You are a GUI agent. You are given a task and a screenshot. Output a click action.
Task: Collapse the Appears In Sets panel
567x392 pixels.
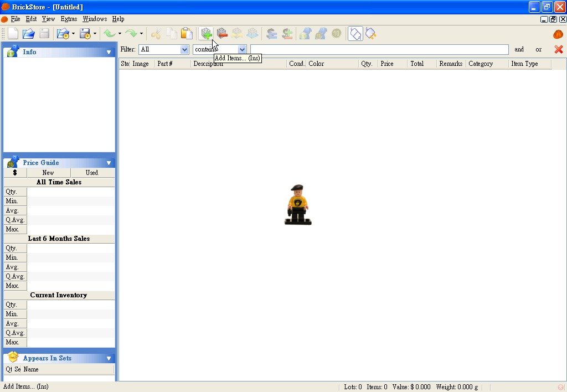[109, 359]
